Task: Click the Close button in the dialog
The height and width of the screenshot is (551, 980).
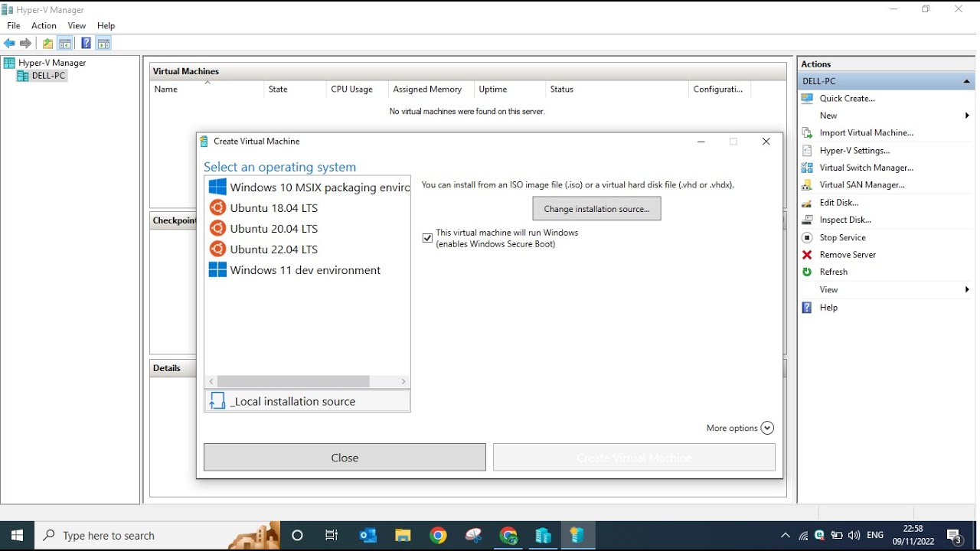Action: 345,458
